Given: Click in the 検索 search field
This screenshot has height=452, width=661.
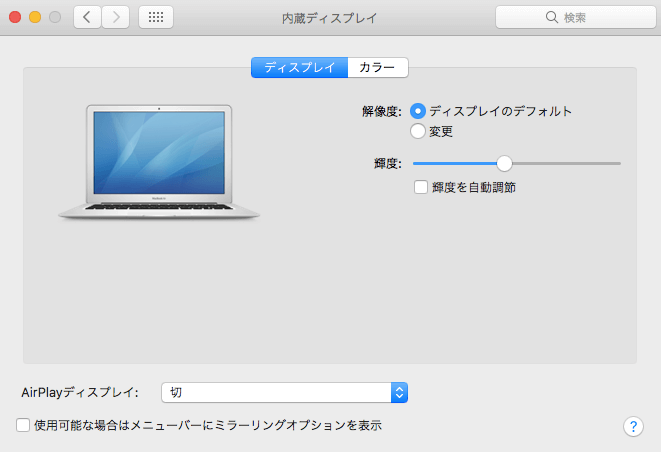Looking at the screenshot, I should pyautogui.click(x=576, y=17).
